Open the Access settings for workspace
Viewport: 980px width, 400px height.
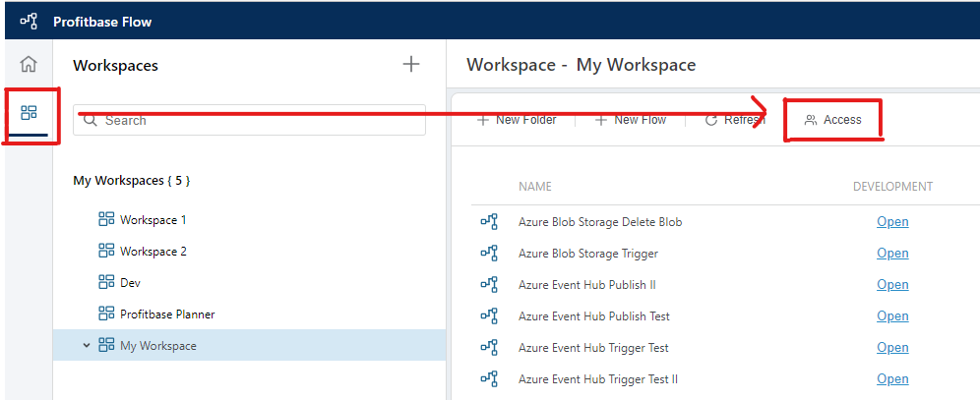832,120
